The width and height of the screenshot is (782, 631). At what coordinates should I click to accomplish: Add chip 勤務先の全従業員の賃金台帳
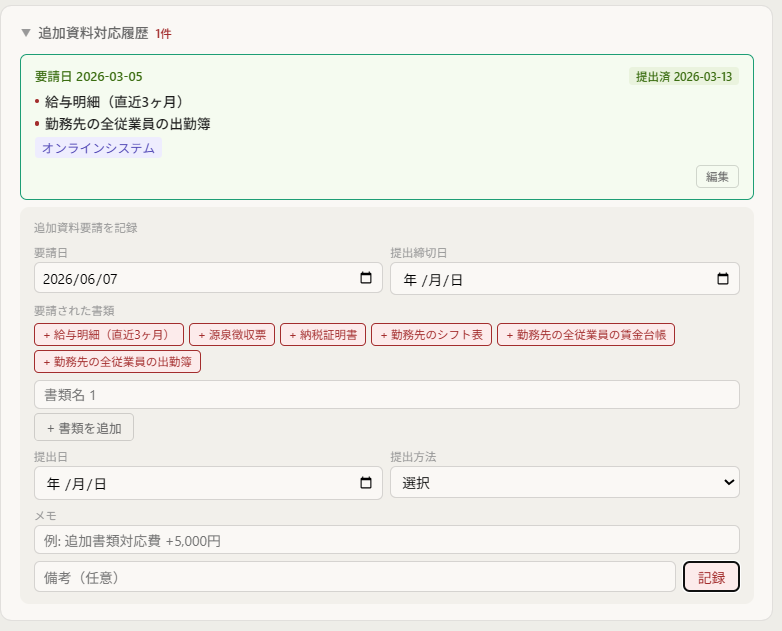click(x=586, y=335)
